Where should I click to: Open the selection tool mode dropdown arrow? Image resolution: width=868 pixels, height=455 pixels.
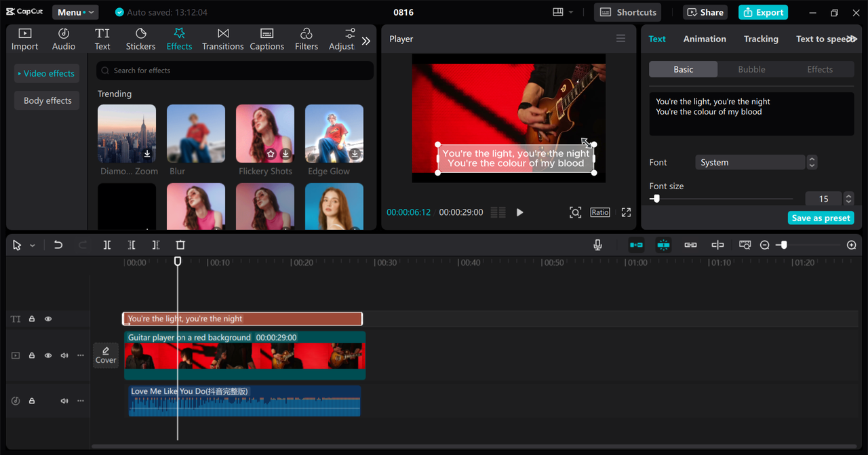tap(32, 245)
